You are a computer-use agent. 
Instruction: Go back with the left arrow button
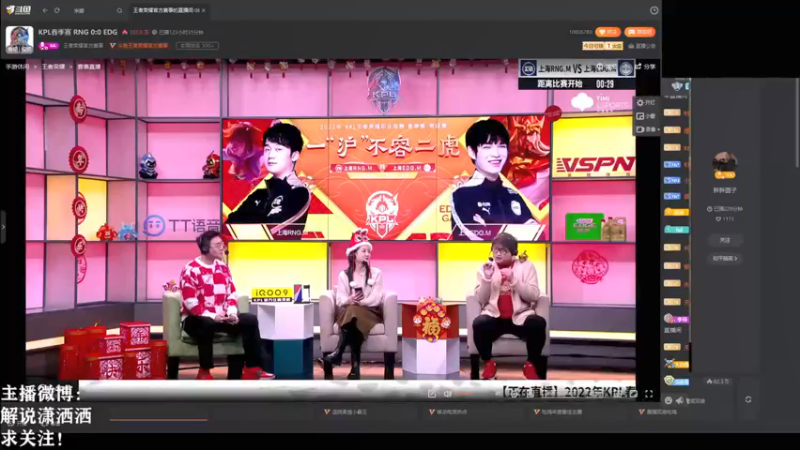point(45,10)
